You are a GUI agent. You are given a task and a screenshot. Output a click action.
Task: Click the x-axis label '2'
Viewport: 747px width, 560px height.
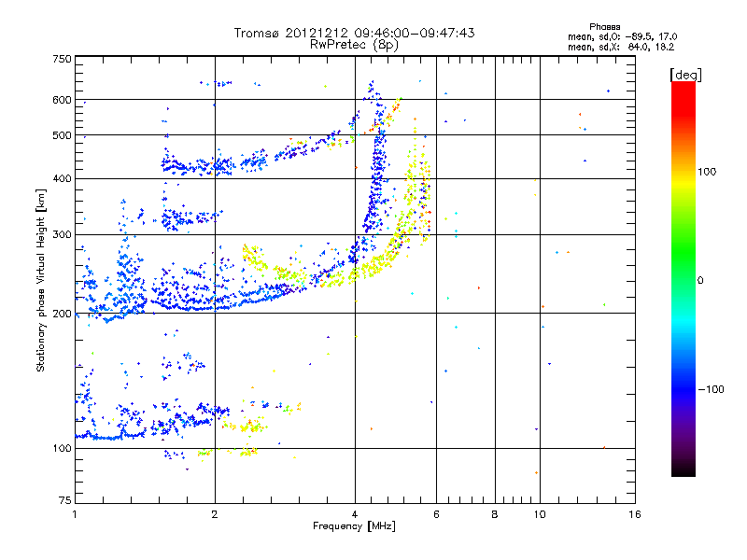click(215, 514)
